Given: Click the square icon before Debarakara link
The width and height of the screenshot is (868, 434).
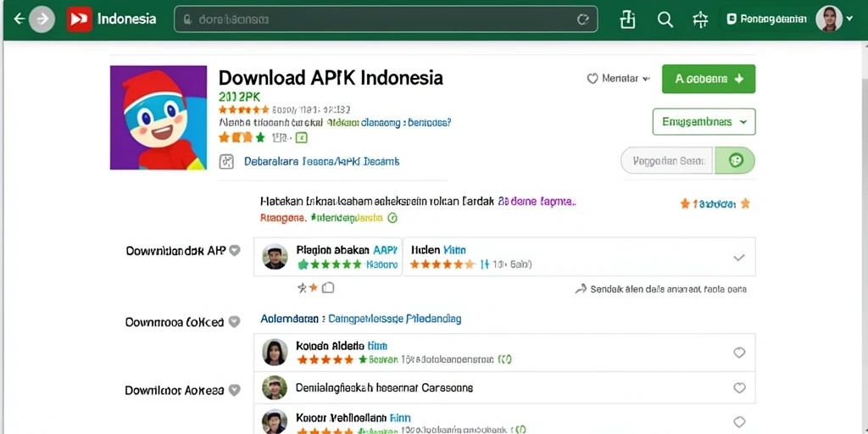Looking at the screenshot, I should click(x=226, y=161).
